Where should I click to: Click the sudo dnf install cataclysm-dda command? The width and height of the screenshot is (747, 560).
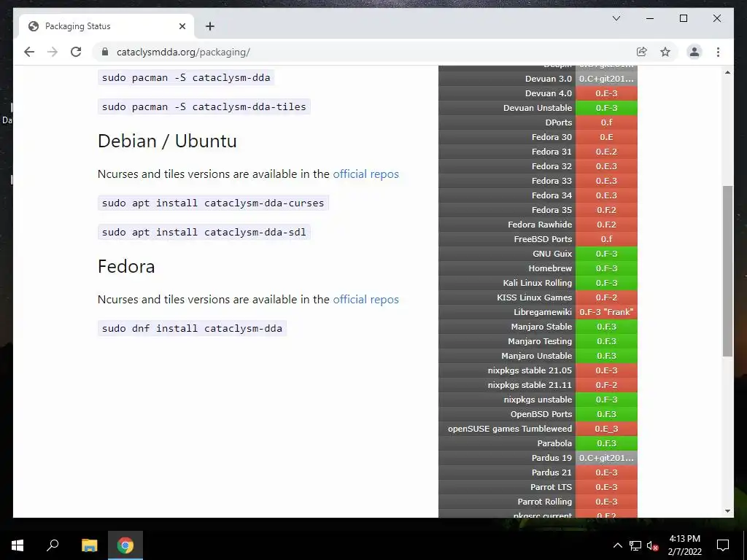(x=192, y=328)
